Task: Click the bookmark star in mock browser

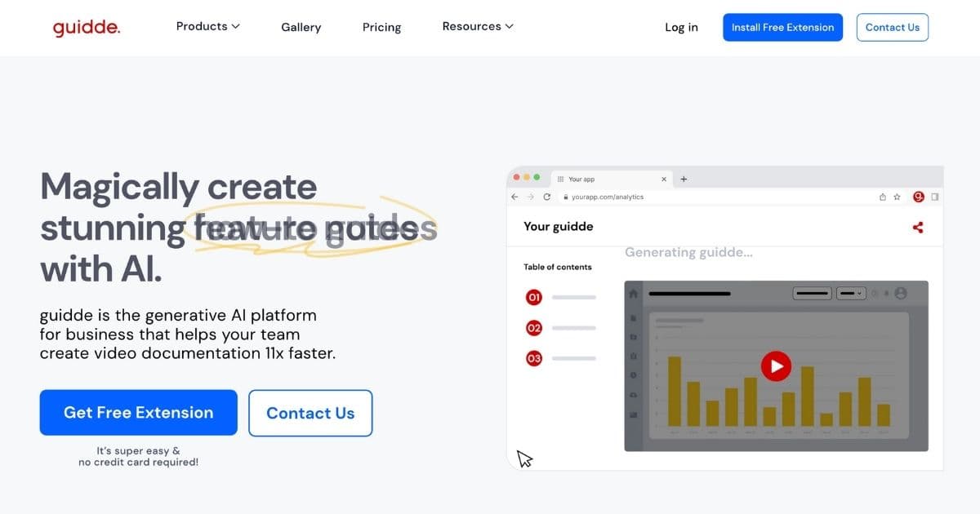Action: point(897,197)
